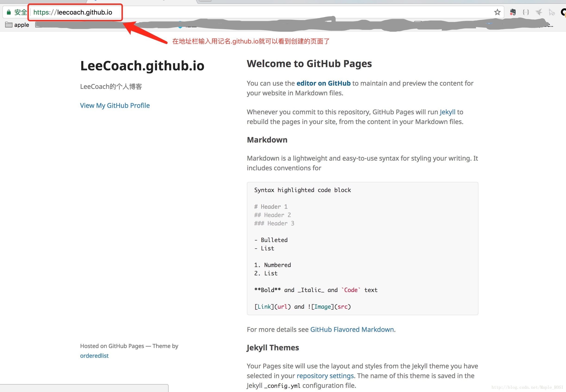
Task: Click the '### Header 3' code line
Action: (x=274, y=224)
